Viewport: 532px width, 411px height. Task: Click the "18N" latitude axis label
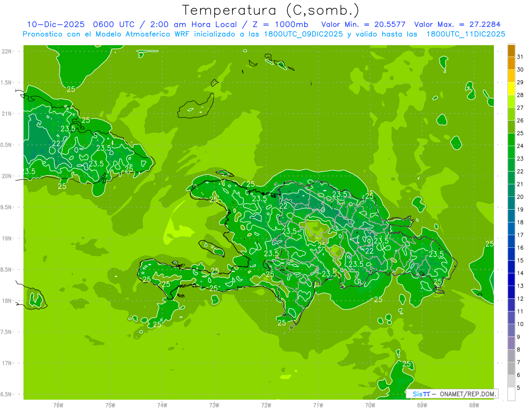tap(7, 301)
